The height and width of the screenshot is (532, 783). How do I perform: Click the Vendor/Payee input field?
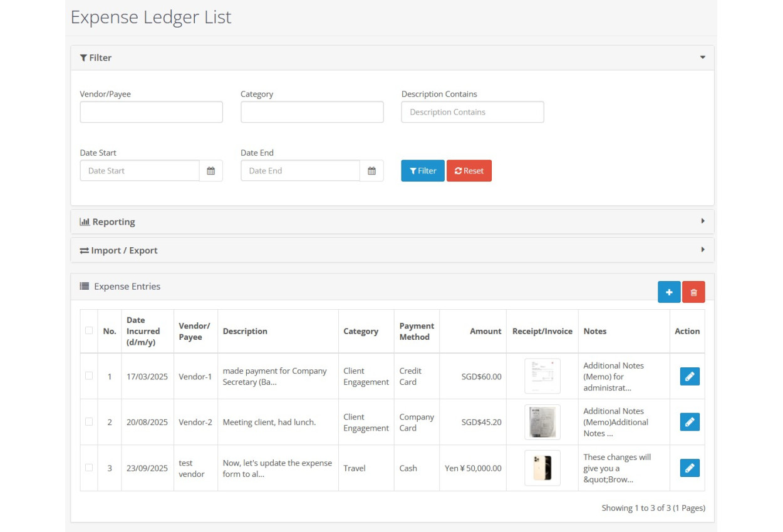(151, 112)
